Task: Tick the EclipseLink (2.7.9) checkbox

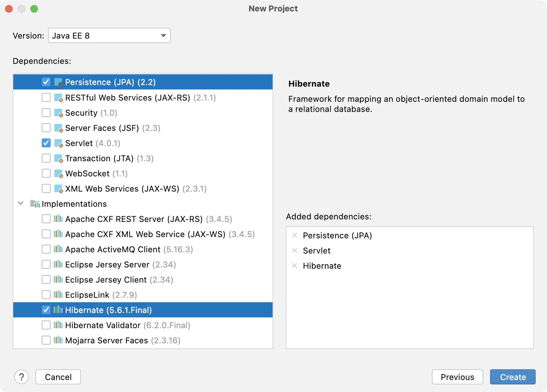Action: tap(46, 295)
